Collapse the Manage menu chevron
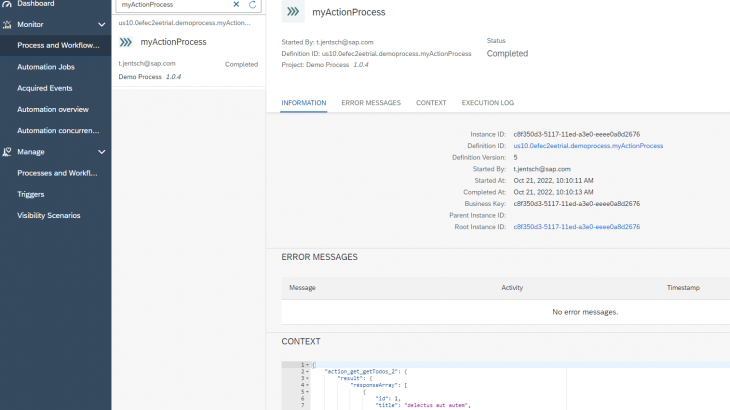The height and width of the screenshot is (410, 730). click(101, 152)
